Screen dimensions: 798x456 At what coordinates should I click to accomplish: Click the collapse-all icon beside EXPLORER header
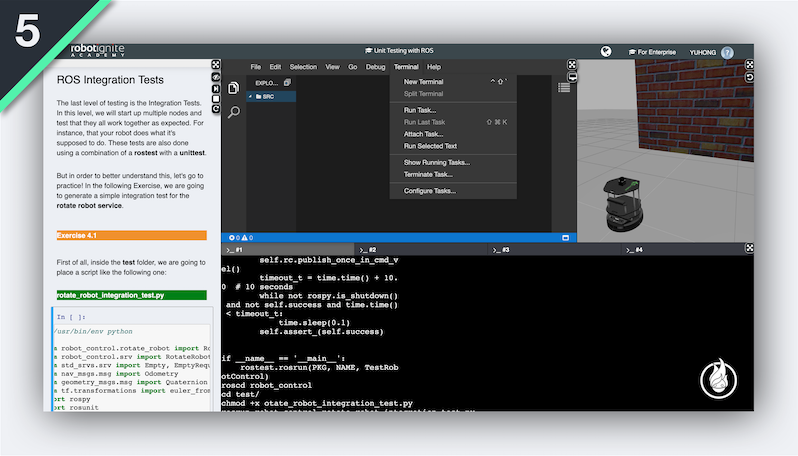287,82
